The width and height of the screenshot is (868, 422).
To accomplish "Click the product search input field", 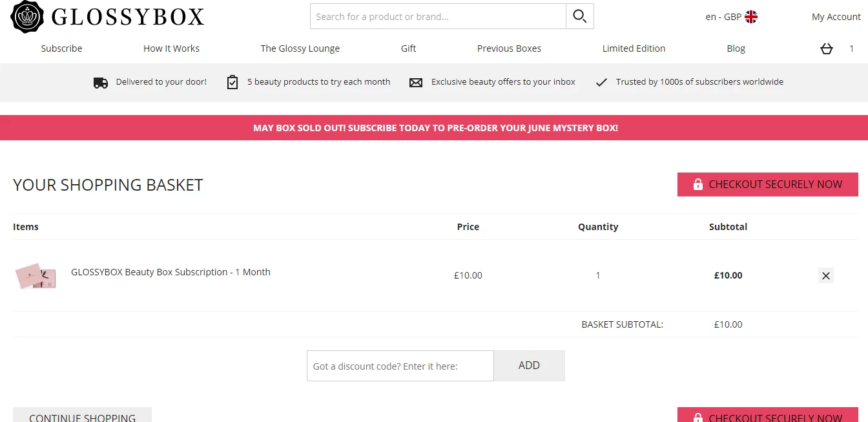I will click(438, 16).
